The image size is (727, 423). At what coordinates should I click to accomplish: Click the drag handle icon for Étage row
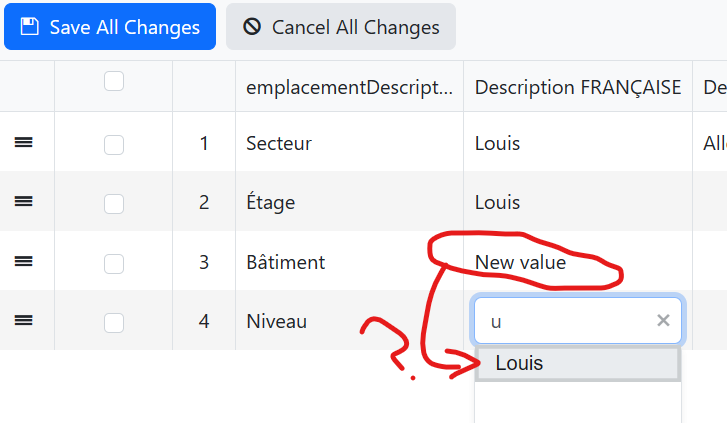pyautogui.click(x=24, y=202)
